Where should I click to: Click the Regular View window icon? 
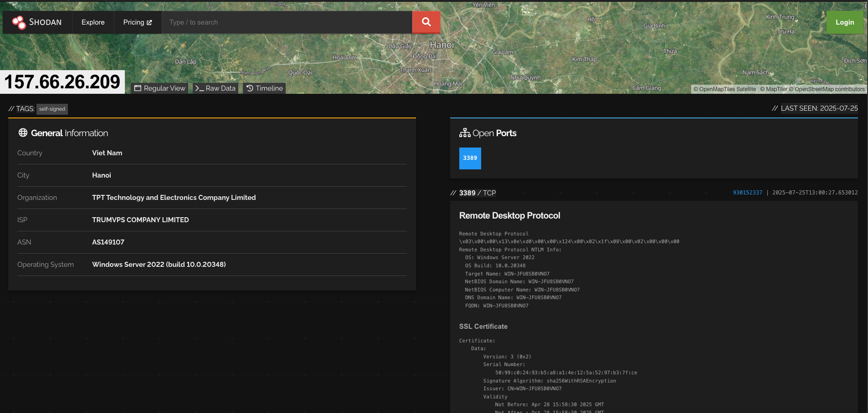tap(138, 88)
